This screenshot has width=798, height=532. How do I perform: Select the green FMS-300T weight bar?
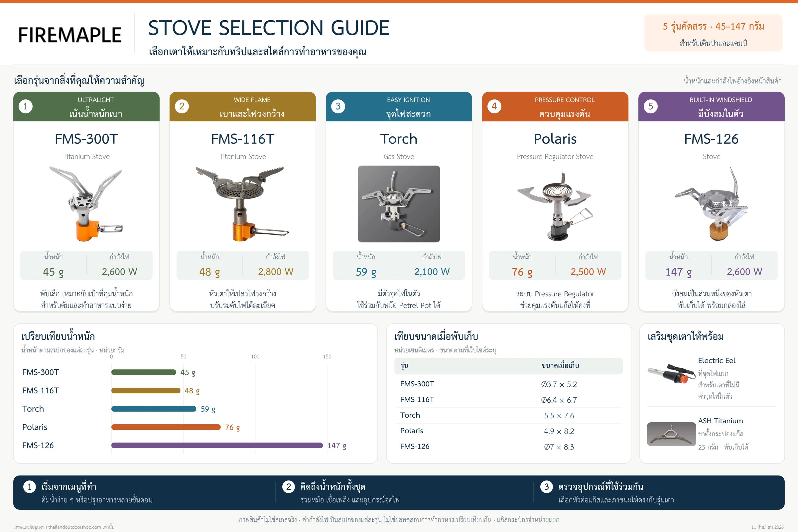(x=144, y=372)
